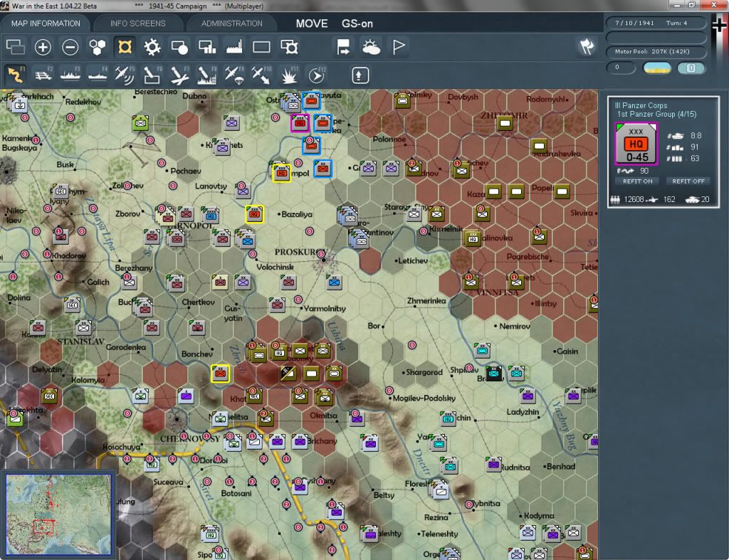
Task: Click the dark field showing 0
Action: (x=621, y=68)
